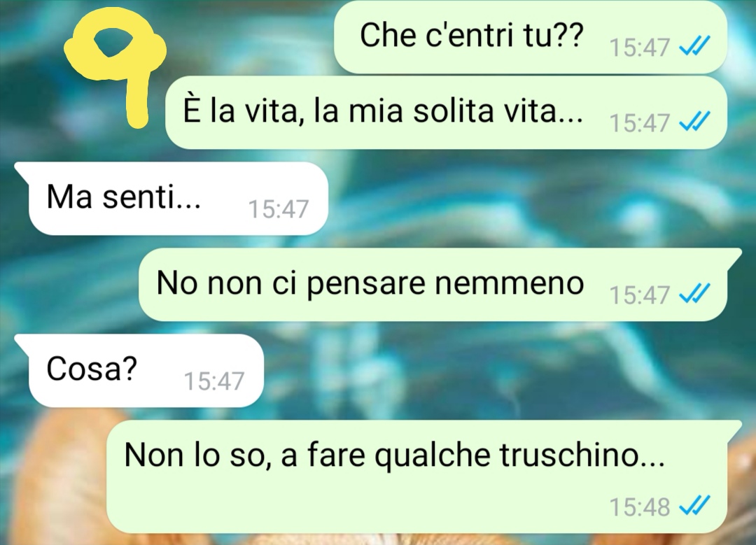The width and height of the screenshot is (756, 545).
Task: Click the 15:47 time on "Che c'entri tu??"
Action: coord(640,47)
